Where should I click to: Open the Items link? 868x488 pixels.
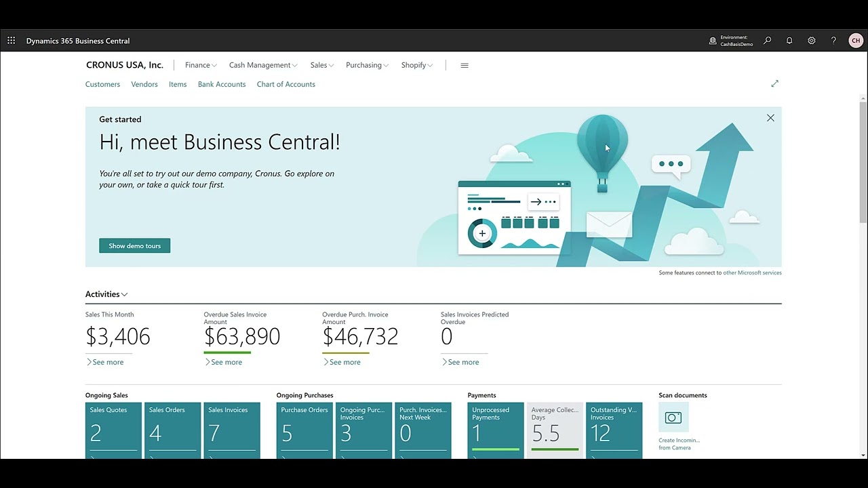click(x=178, y=84)
